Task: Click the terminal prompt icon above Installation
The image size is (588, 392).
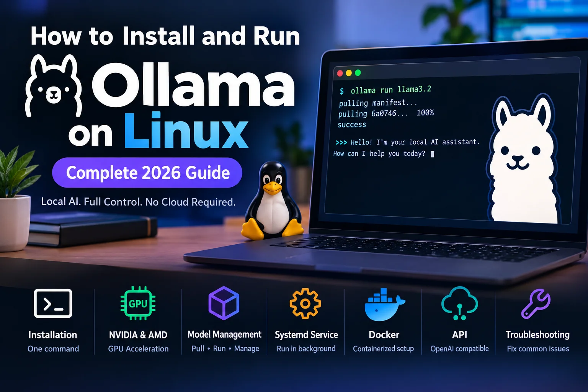Action: [x=53, y=303]
